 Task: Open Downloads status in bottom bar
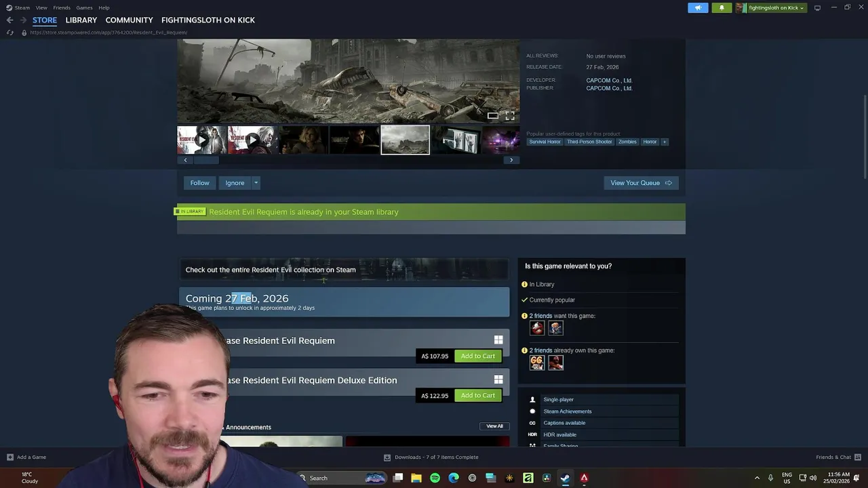pos(431,457)
